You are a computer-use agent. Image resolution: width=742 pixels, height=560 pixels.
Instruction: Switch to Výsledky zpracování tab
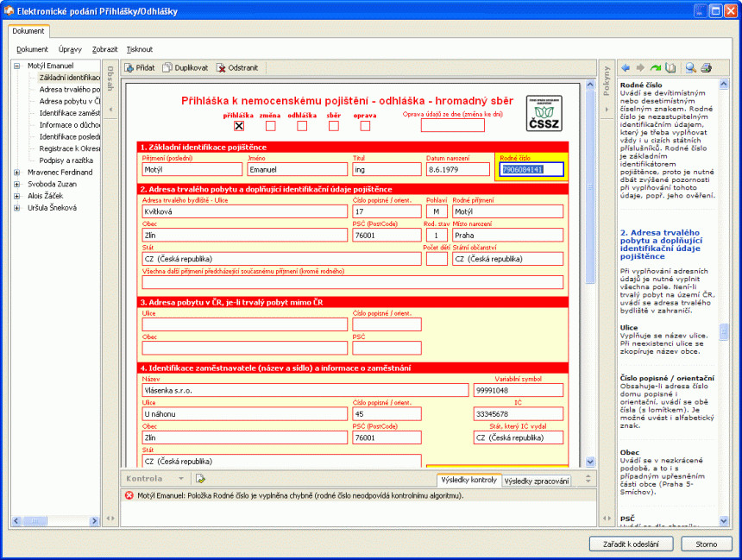pyautogui.click(x=537, y=481)
